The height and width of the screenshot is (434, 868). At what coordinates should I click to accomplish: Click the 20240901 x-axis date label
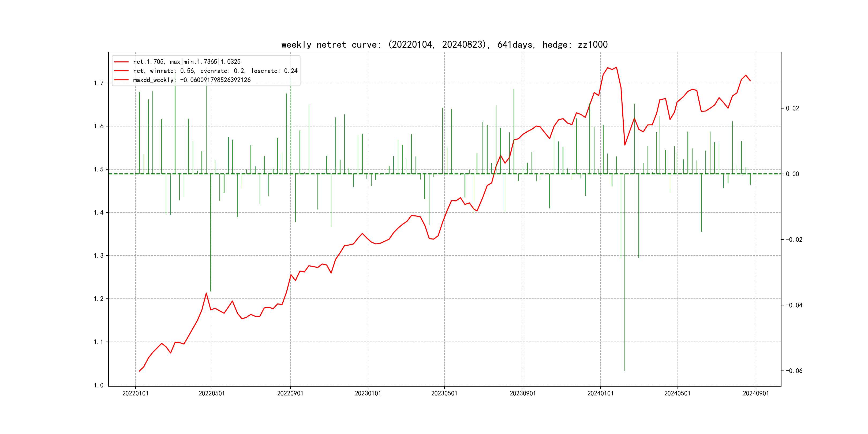click(x=756, y=393)
